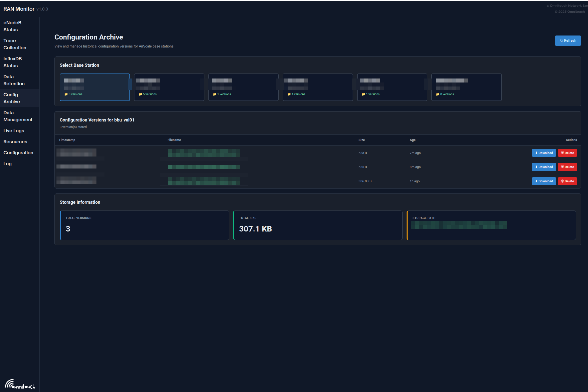
Task: Select the base station card with 4 versions
Action: click(318, 87)
